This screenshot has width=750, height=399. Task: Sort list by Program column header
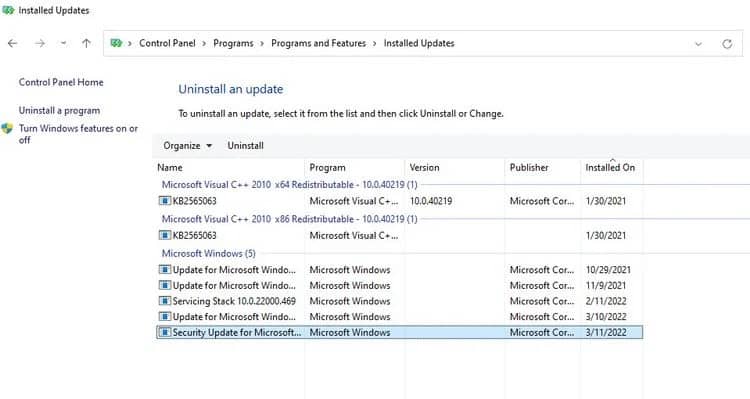pos(327,167)
